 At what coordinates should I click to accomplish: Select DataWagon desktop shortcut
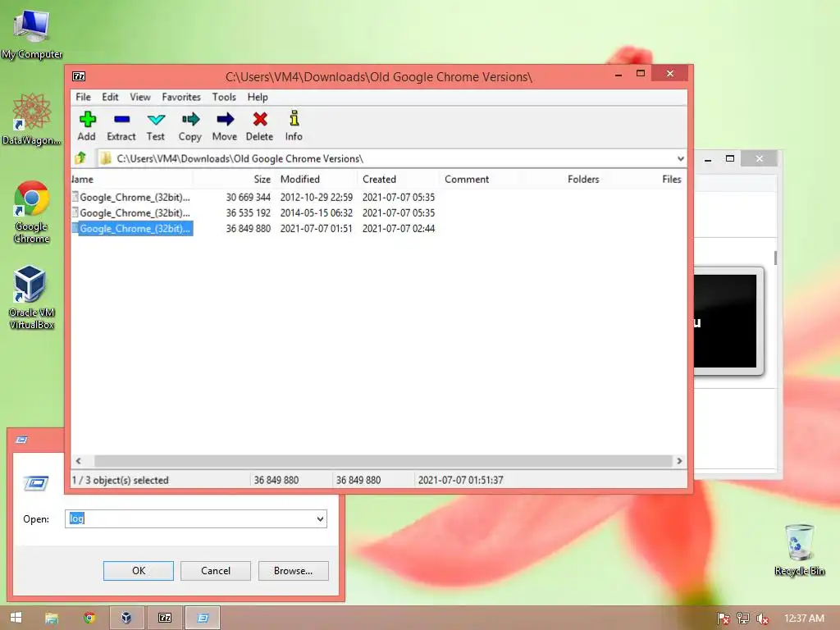[32, 119]
